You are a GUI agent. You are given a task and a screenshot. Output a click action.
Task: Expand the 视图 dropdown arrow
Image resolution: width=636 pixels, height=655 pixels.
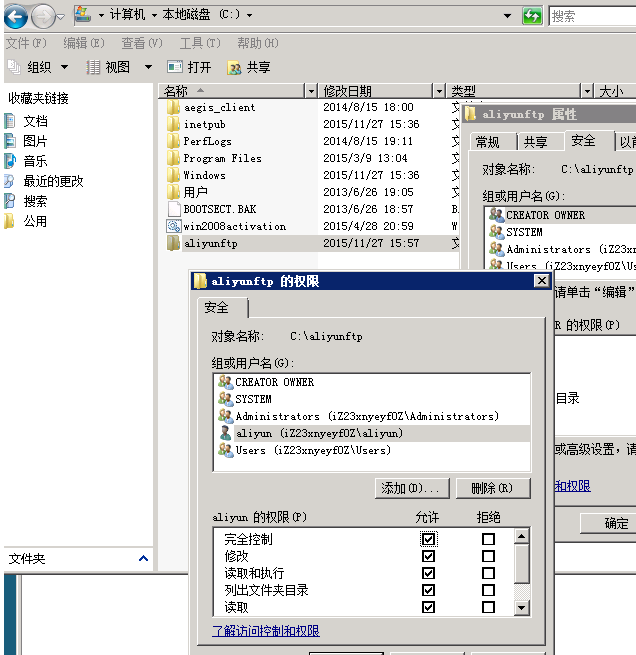click(147, 67)
